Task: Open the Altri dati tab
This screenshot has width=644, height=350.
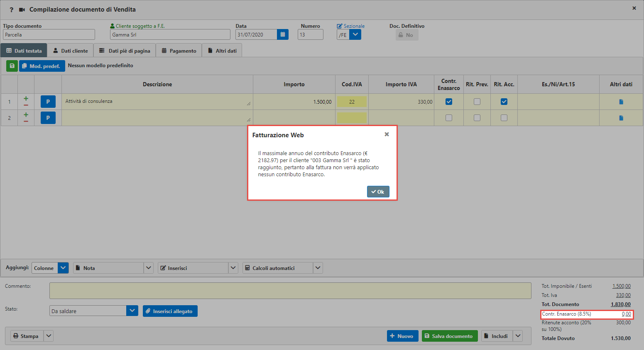Action: point(222,51)
